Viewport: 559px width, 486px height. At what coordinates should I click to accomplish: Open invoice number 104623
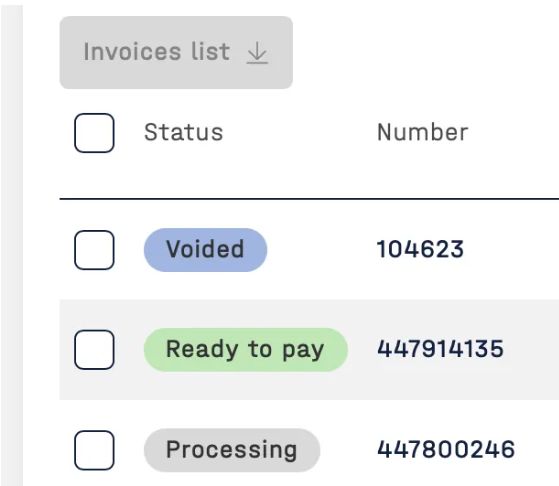[420, 249]
